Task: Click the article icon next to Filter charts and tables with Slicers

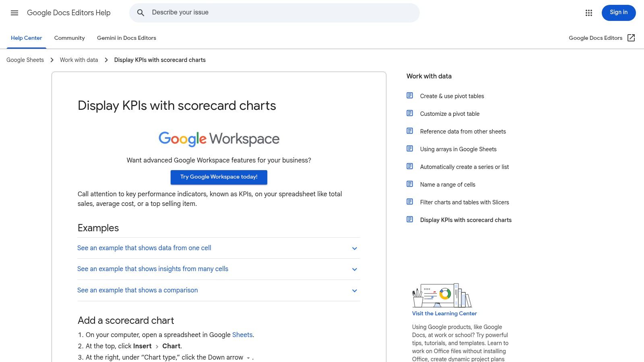Action: (410, 202)
